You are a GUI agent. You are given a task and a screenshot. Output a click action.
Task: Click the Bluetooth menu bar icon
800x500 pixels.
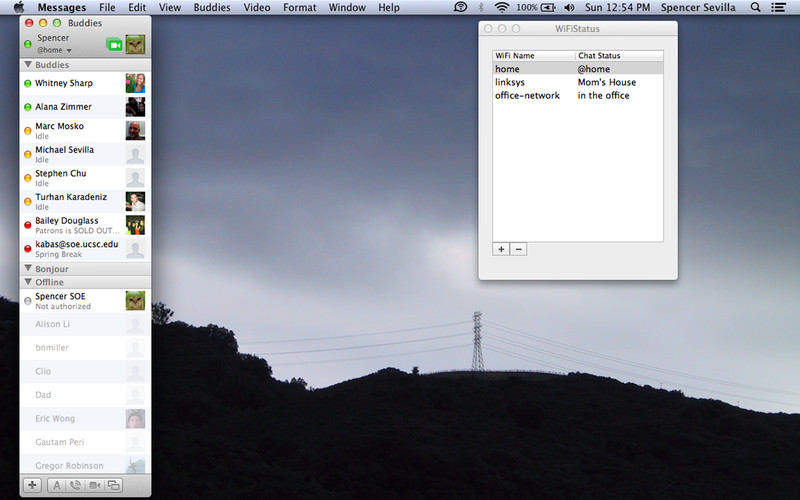(x=481, y=7)
